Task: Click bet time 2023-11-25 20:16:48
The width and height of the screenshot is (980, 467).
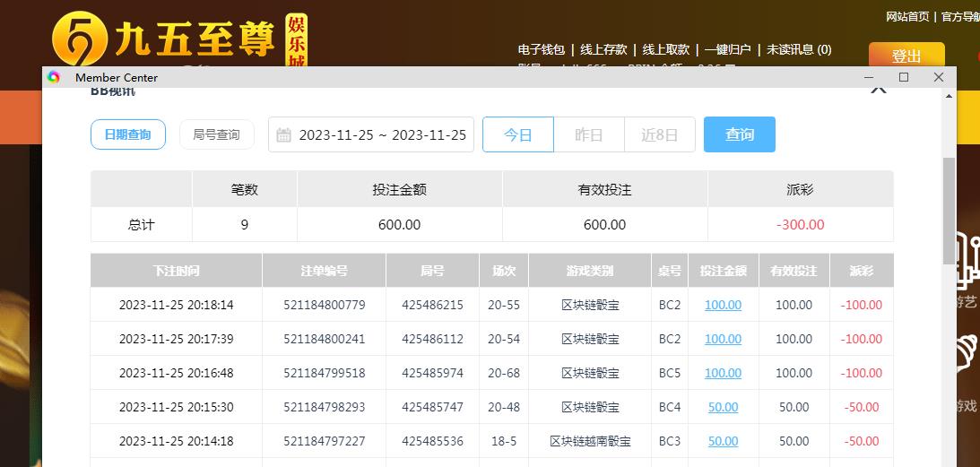Action: coord(177,373)
